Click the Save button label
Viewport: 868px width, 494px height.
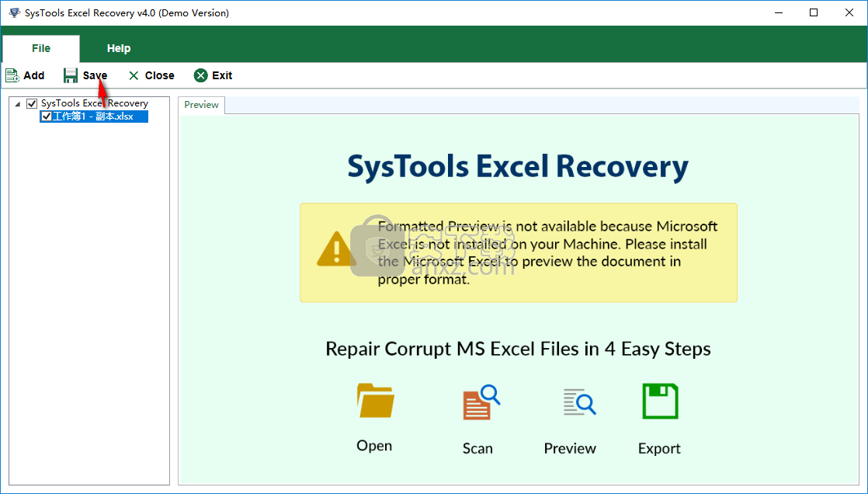95,75
